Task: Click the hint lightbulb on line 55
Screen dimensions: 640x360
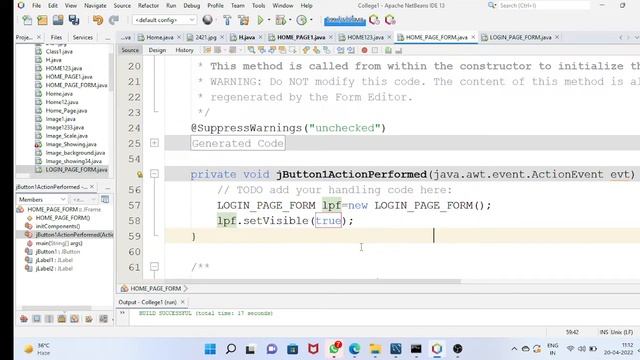Action: point(140,174)
